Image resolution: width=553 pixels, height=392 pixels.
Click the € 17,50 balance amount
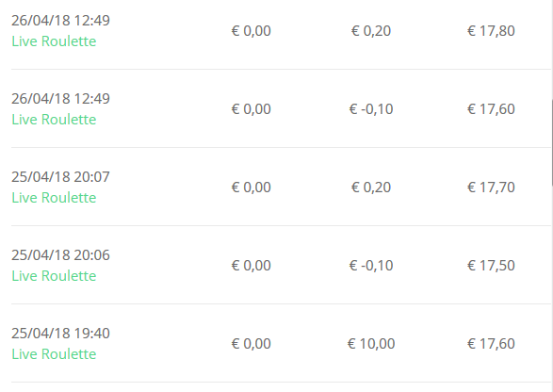491,266
